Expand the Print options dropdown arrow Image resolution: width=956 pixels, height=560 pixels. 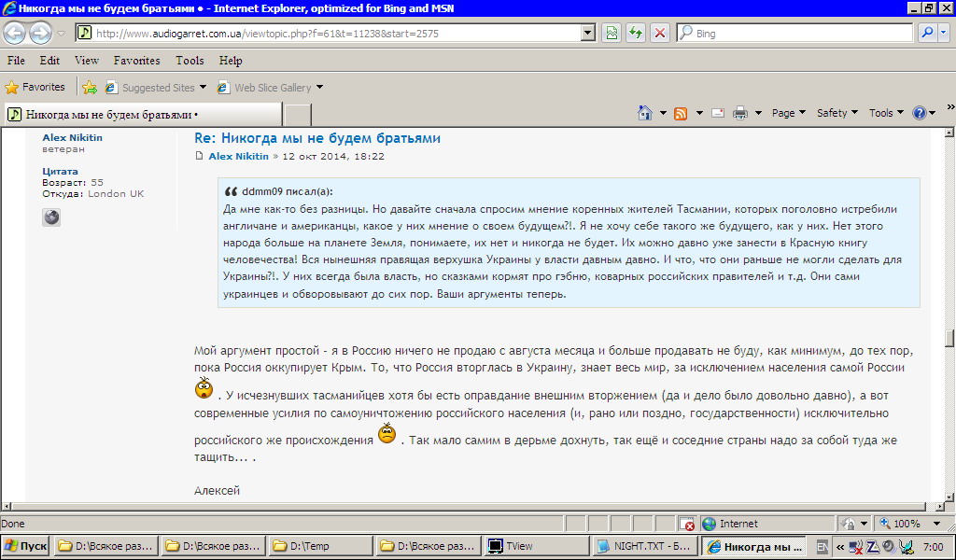pos(758,113)
